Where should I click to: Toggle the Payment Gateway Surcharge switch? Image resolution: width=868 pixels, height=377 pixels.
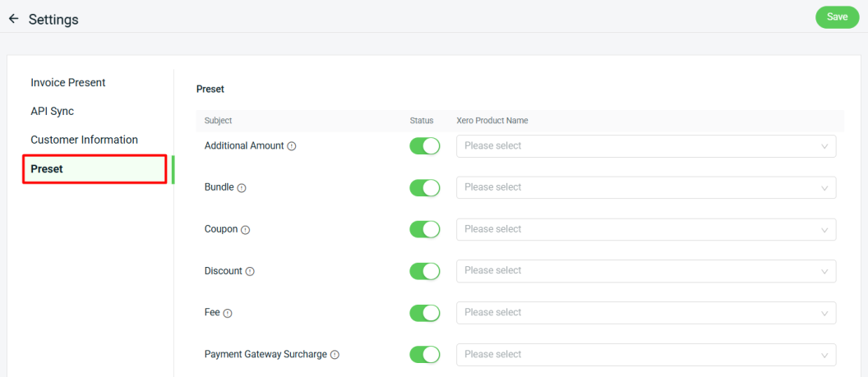click(x=425, y=354)
